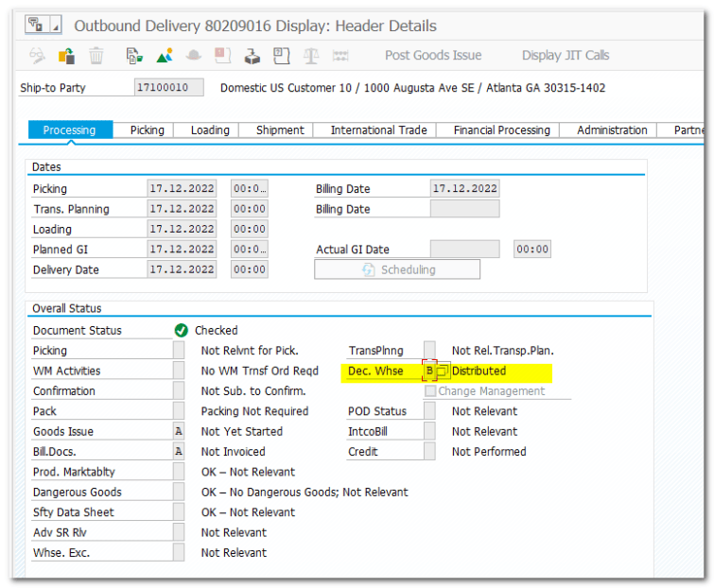Click the Credit status box
714x588 pixels.
[x=429, y=452]
